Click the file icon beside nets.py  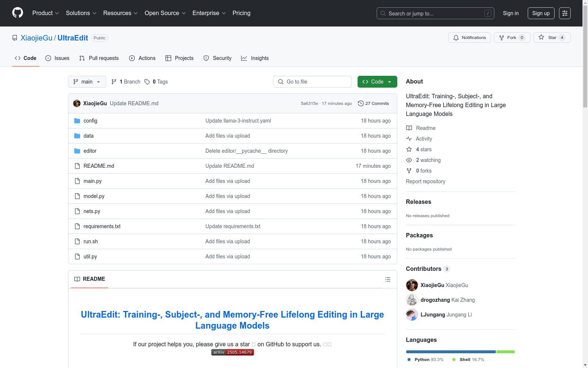[77, 211]
